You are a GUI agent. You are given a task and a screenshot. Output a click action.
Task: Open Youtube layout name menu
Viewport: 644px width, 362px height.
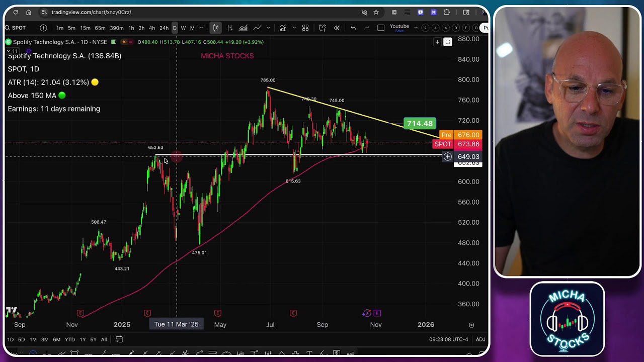(399, 28)
